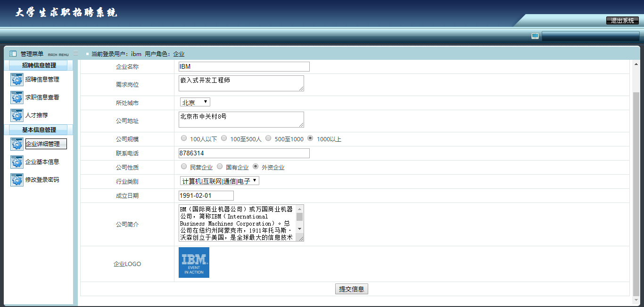Screen dimensions: 644x307
Task: Select the 外资企业 company type radio
Action: 256,167
